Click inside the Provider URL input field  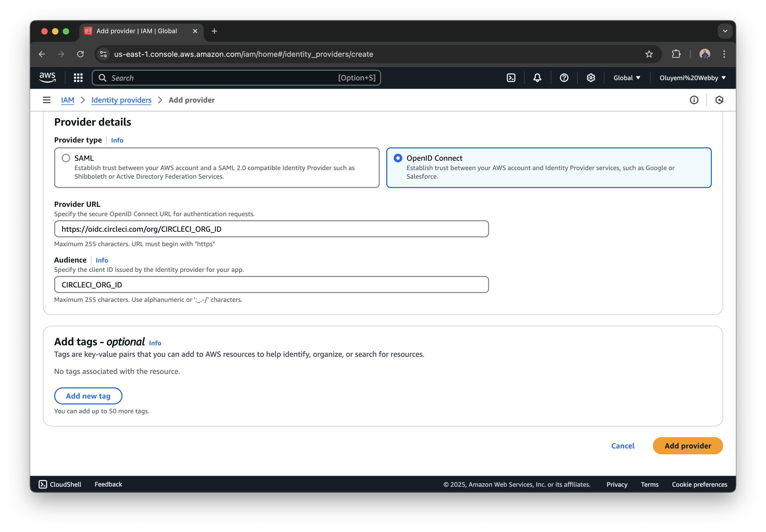pos(271,229)
